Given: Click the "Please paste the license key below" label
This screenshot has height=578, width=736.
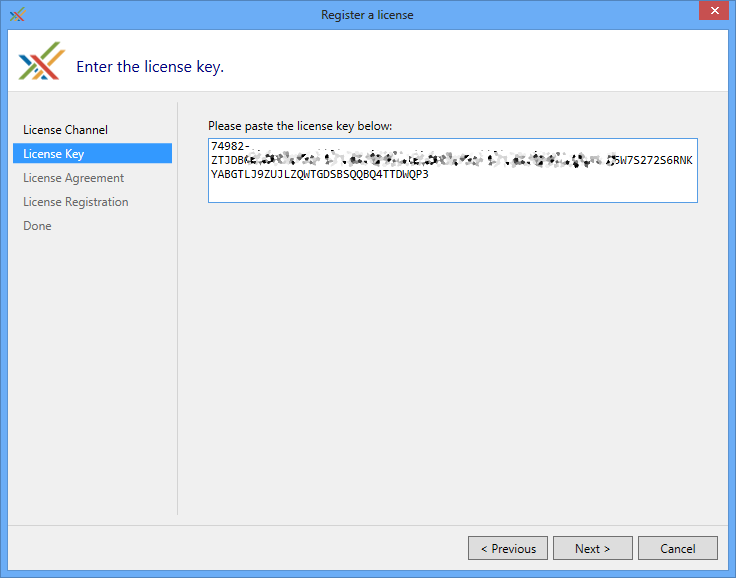Looking at the screenshot, I should (x=300, y=126).
